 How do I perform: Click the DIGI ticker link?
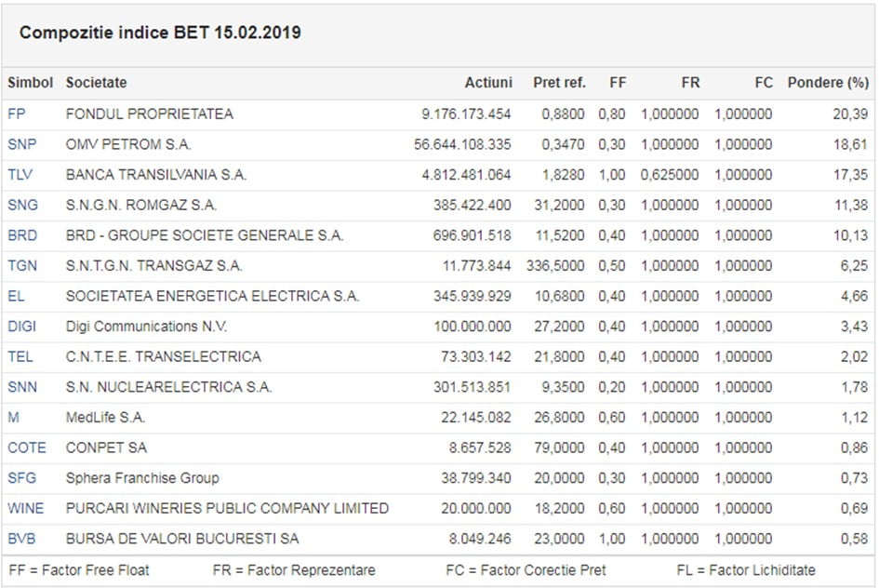point(22,327)
